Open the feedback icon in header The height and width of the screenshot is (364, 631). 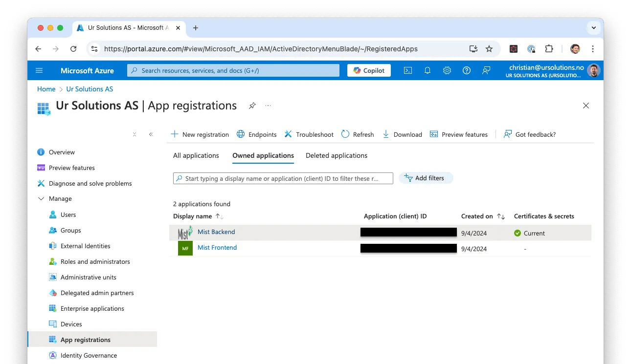click(486, 70)
